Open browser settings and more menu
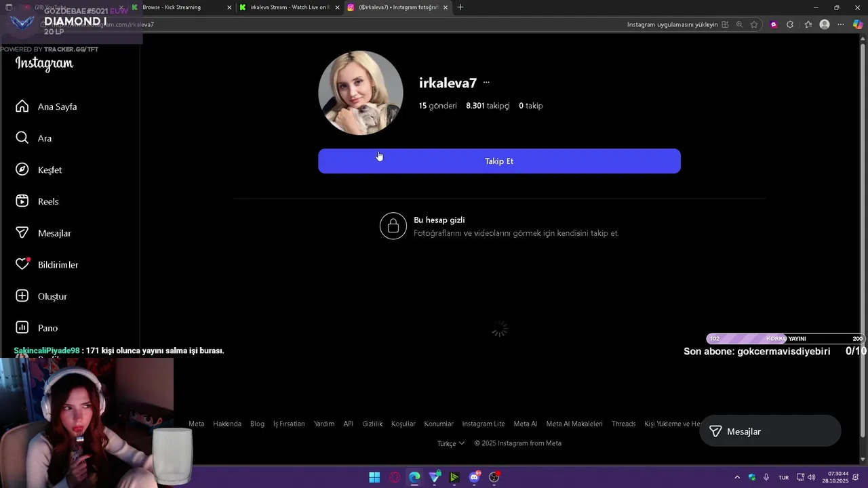Viewport: 868px width, 488px height. coord(841,24)
